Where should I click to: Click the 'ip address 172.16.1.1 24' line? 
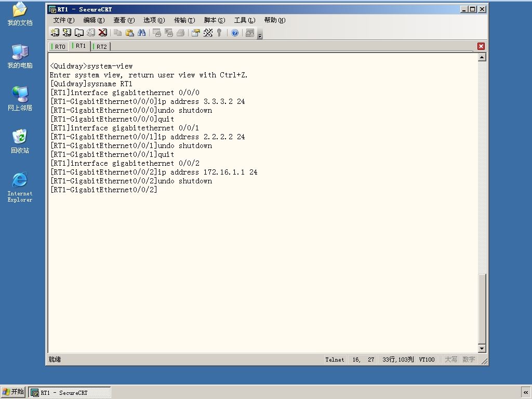pos(154,172)
